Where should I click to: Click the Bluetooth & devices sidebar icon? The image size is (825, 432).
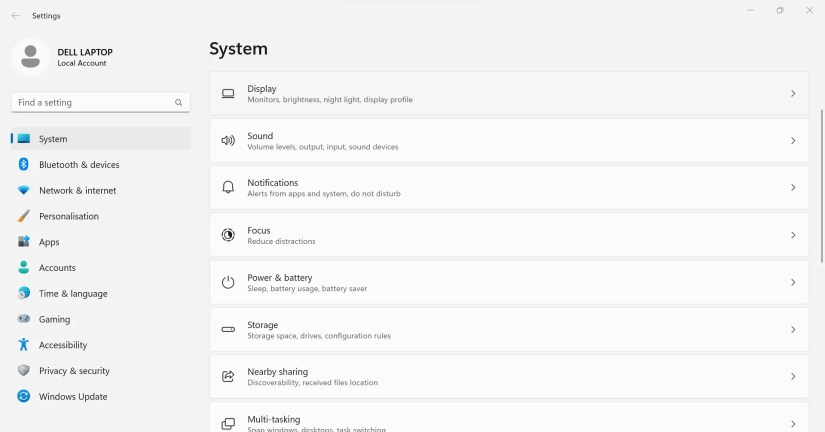point(23,164)
